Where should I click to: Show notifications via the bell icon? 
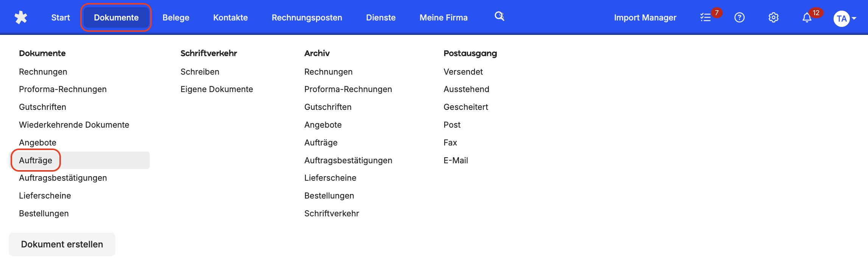(x=807, y=17)
